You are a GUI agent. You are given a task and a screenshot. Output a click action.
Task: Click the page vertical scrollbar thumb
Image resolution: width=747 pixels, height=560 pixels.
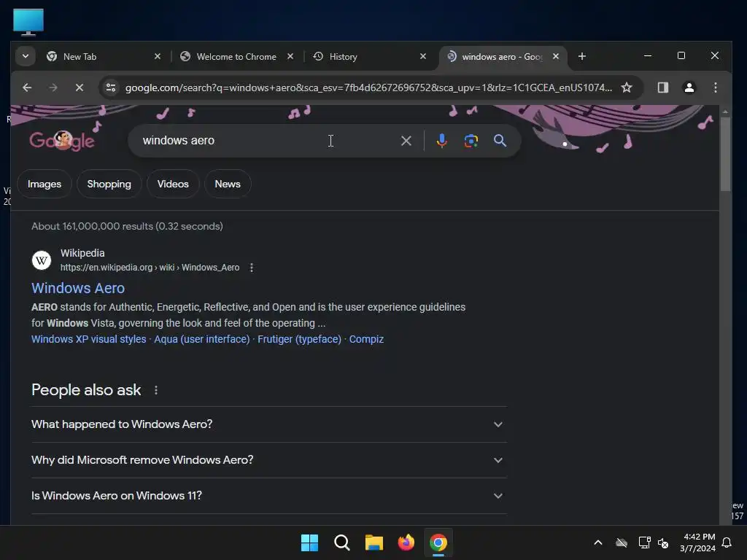pos(725,154)
